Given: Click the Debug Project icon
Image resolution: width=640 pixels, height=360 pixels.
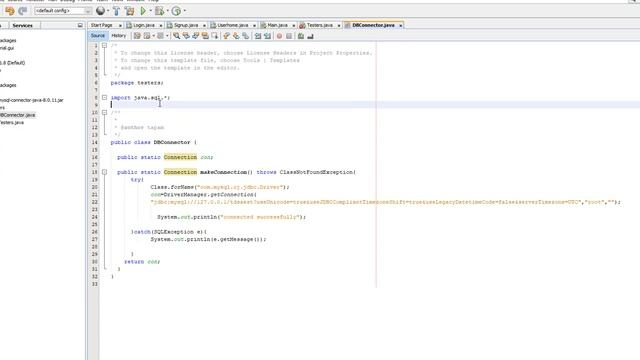Looking at the screenshot, I should [160, 11].
